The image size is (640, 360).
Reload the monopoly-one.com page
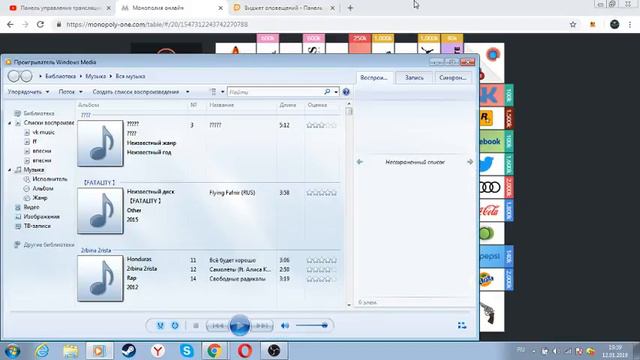[x=40, y=24]
